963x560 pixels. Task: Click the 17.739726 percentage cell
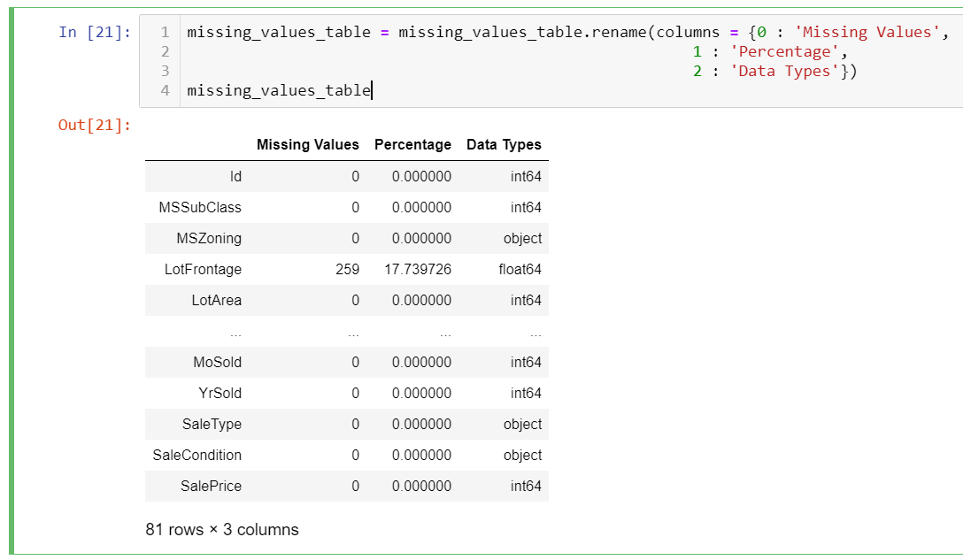pyautogui.click(x=418, y=269)
